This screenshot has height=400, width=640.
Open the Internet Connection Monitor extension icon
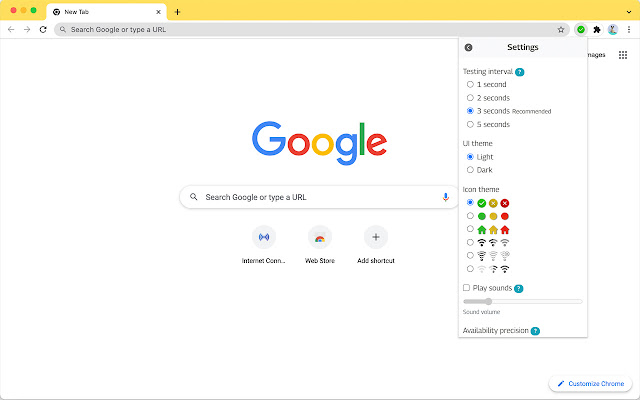coord(581,29)
